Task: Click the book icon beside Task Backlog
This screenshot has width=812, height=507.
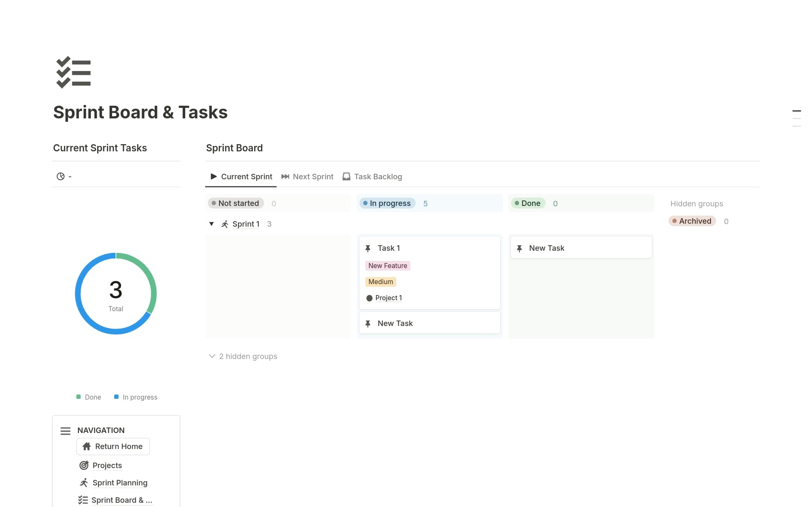Action: (346, 176)
